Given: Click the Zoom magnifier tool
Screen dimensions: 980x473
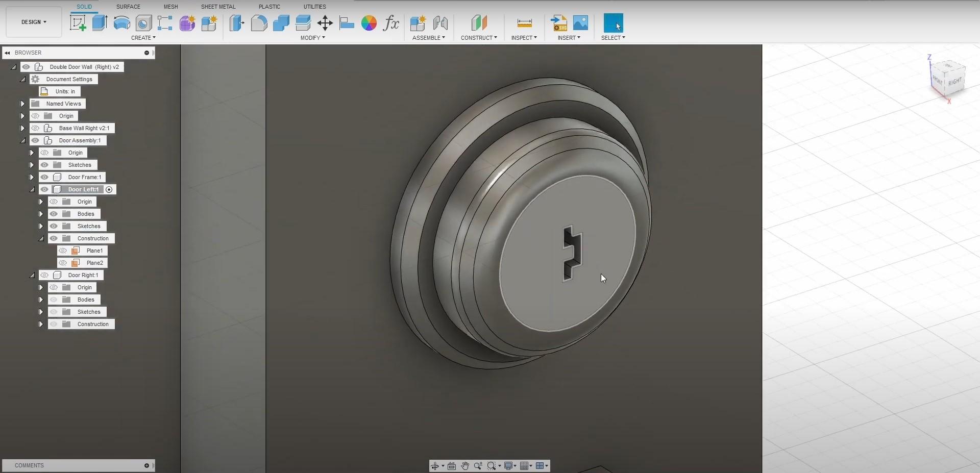Looking at the screenshot, I should pyautogui.click(x=478, y=466).
